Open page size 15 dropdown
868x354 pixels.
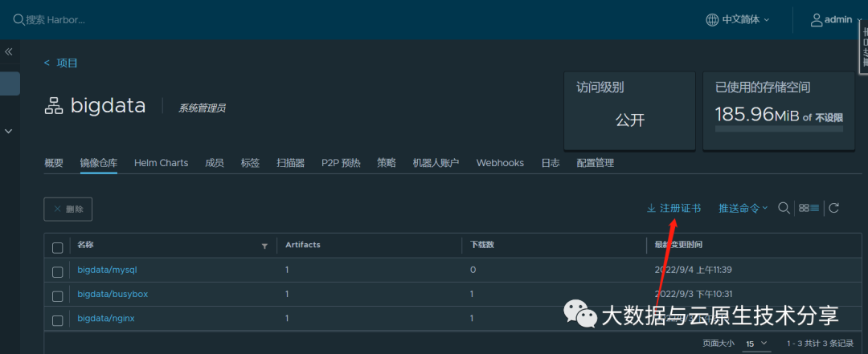coord(757,344)
